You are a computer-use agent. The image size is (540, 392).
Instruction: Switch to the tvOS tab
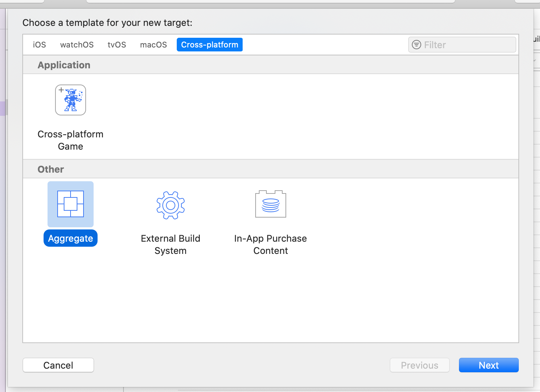click(x=117, y=45)
